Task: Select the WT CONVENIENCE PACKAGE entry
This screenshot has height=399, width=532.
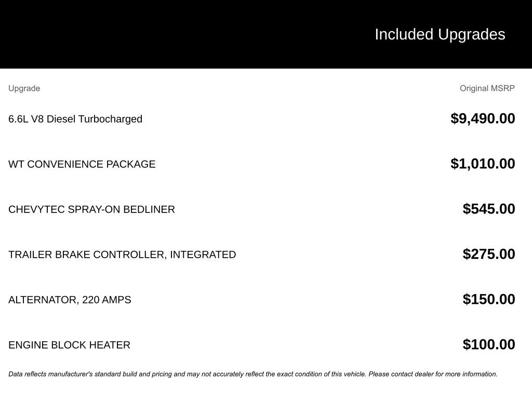Action: point(82,164)
